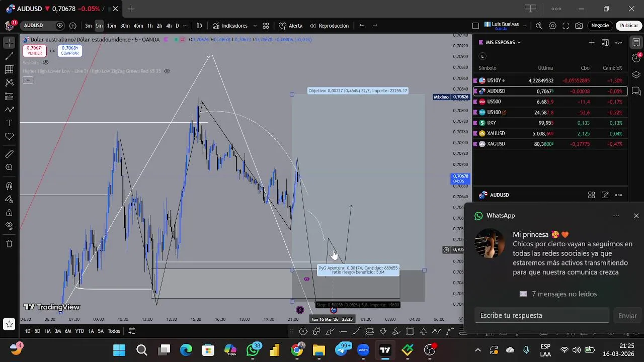The width and height of the screenshot is (644, 362).
Task: Open the alerts panel clock icon
Action: coord(636,58)
